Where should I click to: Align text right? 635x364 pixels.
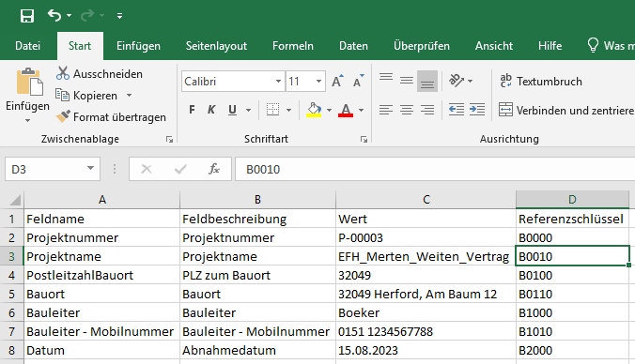coord(427,110)
